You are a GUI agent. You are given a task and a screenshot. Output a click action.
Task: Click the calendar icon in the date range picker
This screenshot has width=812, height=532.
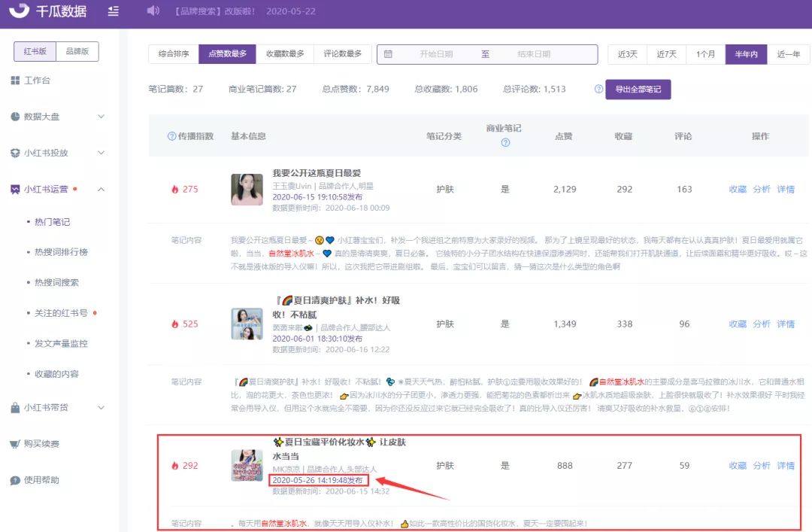click(x=387, y=54)
